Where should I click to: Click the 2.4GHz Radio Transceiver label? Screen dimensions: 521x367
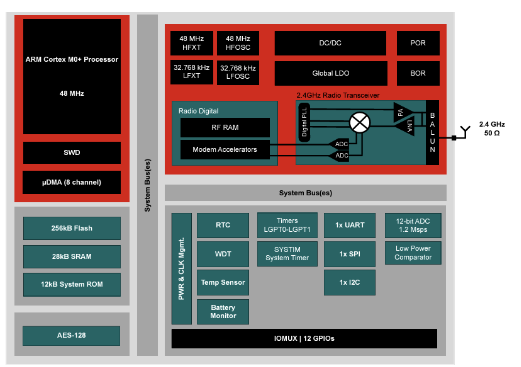[338, 96]
